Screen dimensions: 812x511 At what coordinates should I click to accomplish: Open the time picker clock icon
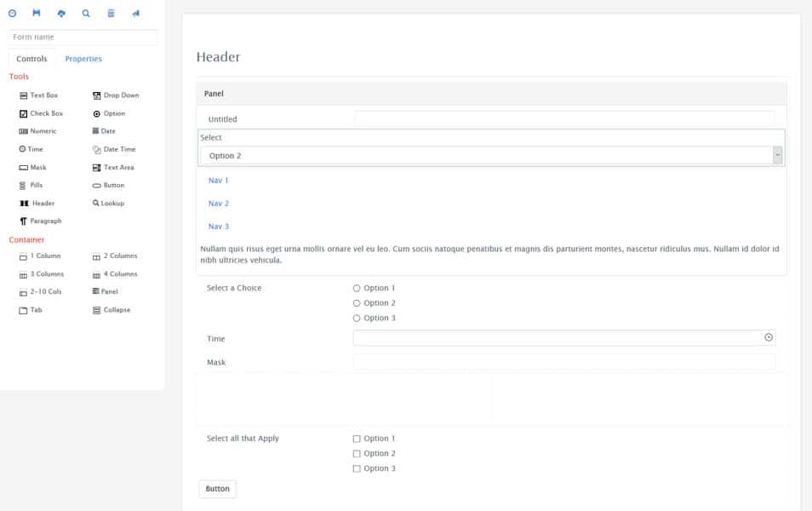pyautogui.click(x=769, y=338)
